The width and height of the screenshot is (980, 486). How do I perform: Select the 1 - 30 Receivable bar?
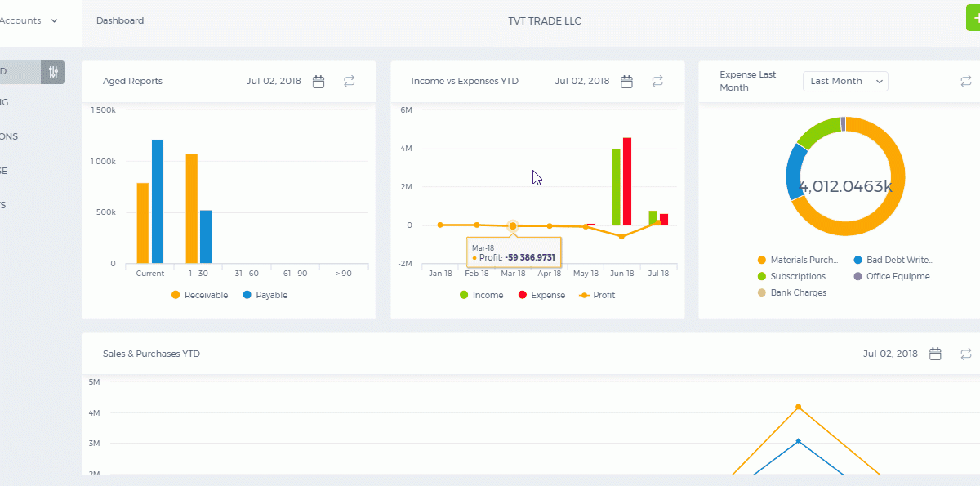point(192,208)
